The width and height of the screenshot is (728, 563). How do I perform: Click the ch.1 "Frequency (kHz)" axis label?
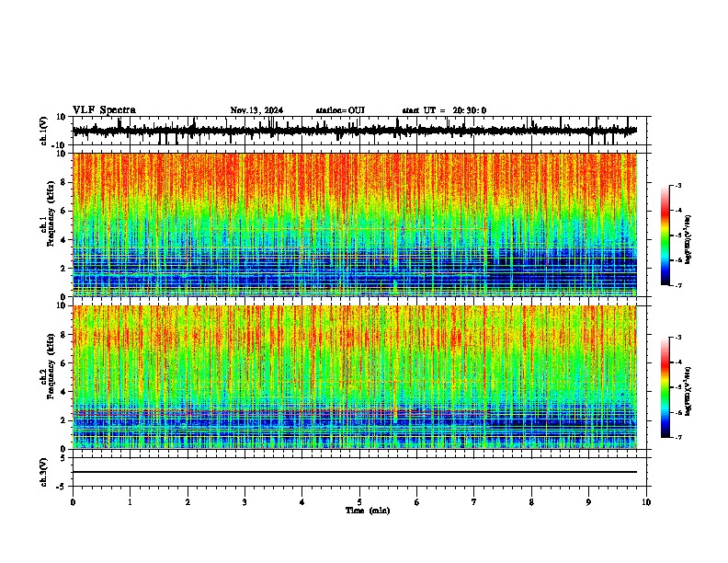click(x=51, y=214)
